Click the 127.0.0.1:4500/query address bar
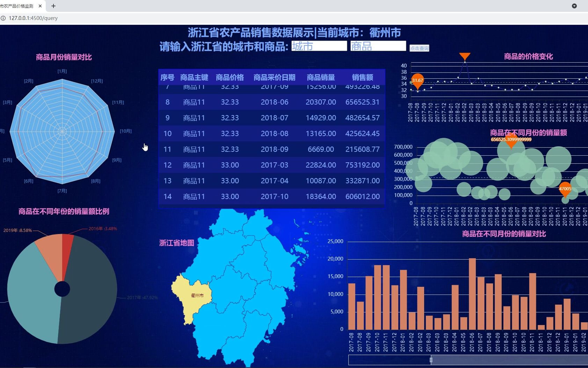 coord(33,18)
